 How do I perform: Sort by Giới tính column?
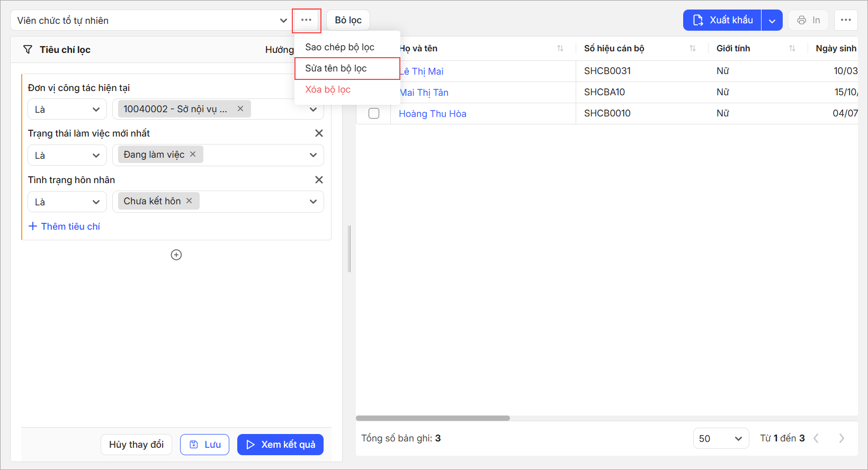[x=792, y=49]
